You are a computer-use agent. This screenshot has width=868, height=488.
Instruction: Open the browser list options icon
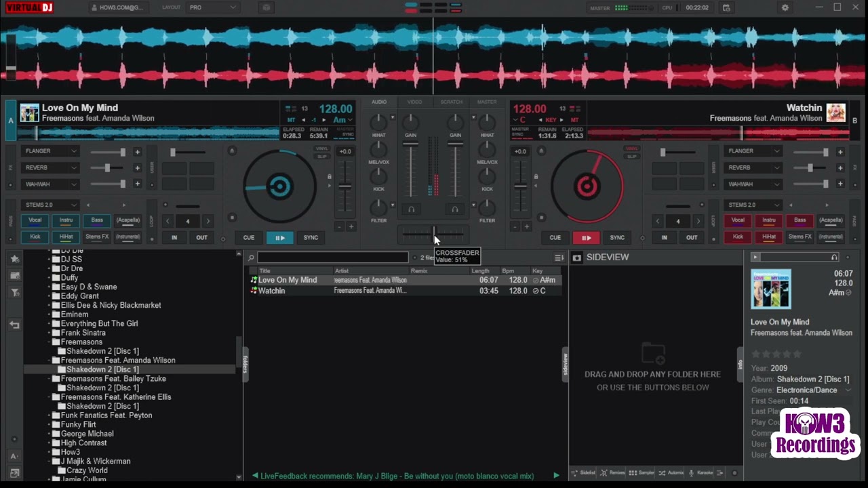[559, 258]
